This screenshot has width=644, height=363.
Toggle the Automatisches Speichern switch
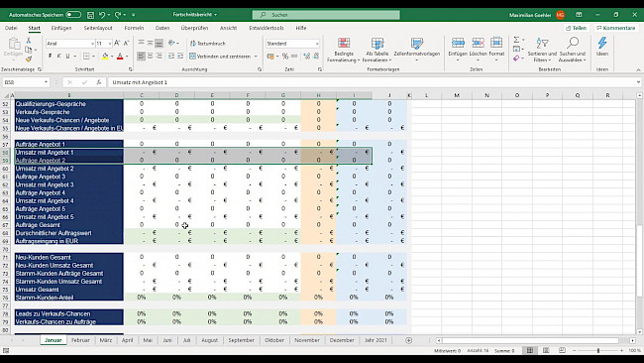[73, 15]
